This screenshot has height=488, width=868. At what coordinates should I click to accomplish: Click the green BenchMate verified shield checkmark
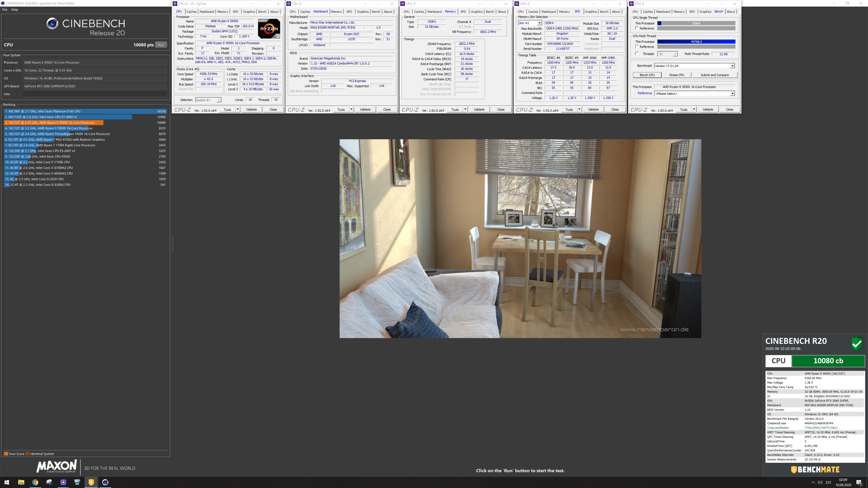(857, 344)
